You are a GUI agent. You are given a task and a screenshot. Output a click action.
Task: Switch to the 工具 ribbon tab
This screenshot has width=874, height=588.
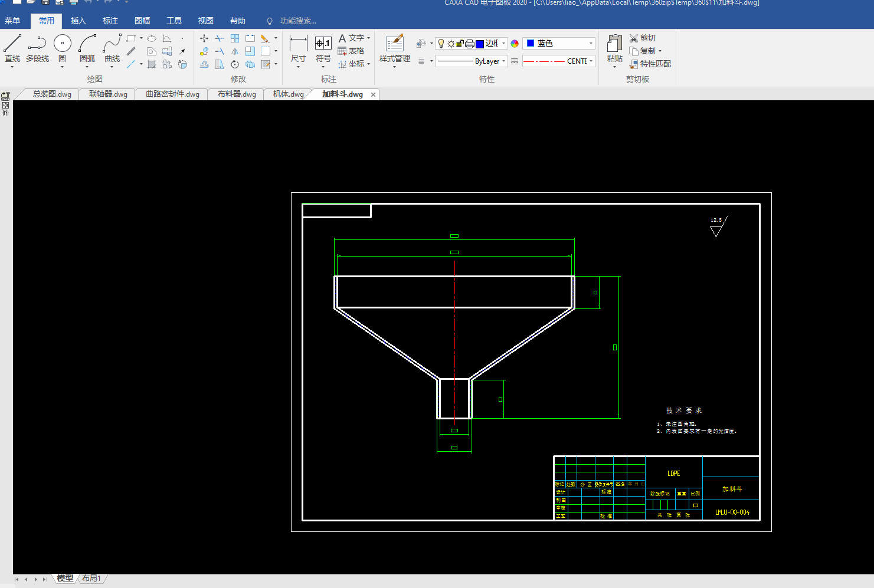[x=174, y=21]
